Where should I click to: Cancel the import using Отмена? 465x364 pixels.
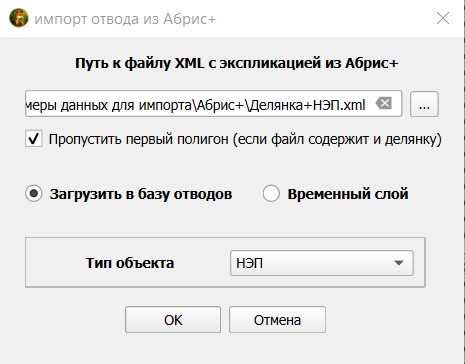(277, 320)
